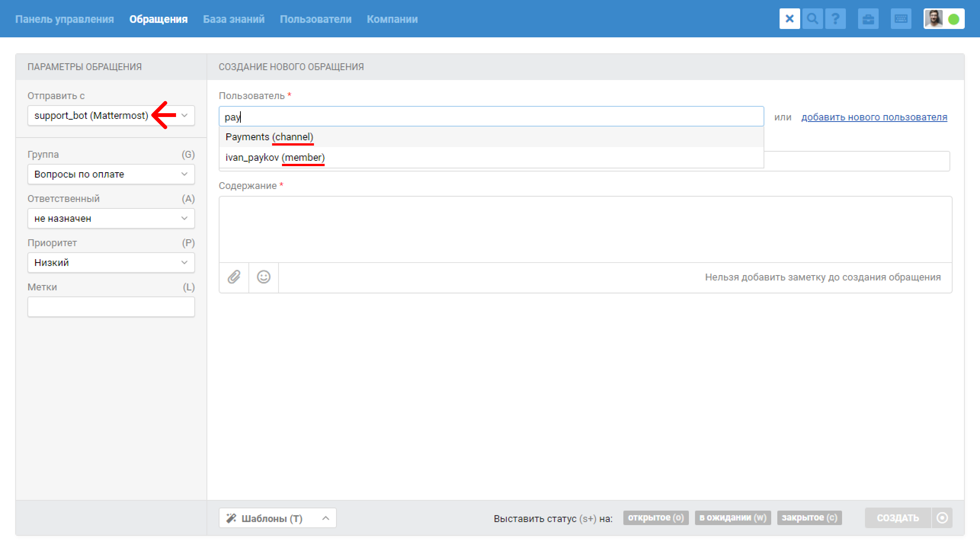Click the briefcase icon in header
Viewport: 980px width, 551px height.
click(x=868, y=19)
